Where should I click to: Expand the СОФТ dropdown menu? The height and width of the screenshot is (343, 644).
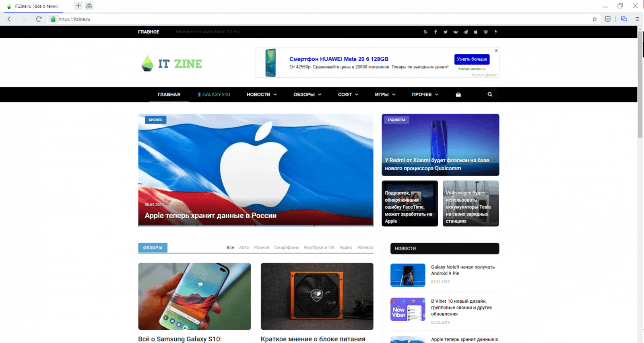348,95
